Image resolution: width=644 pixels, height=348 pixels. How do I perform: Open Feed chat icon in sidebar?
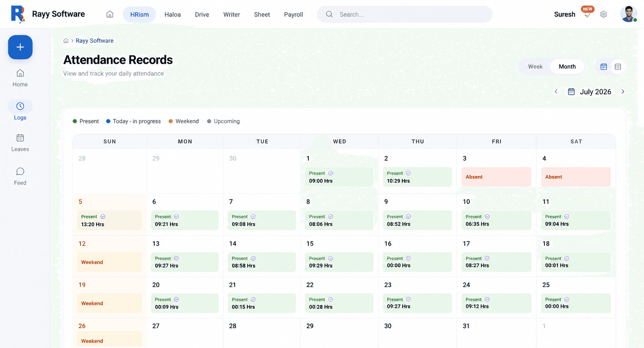[20, 172]
